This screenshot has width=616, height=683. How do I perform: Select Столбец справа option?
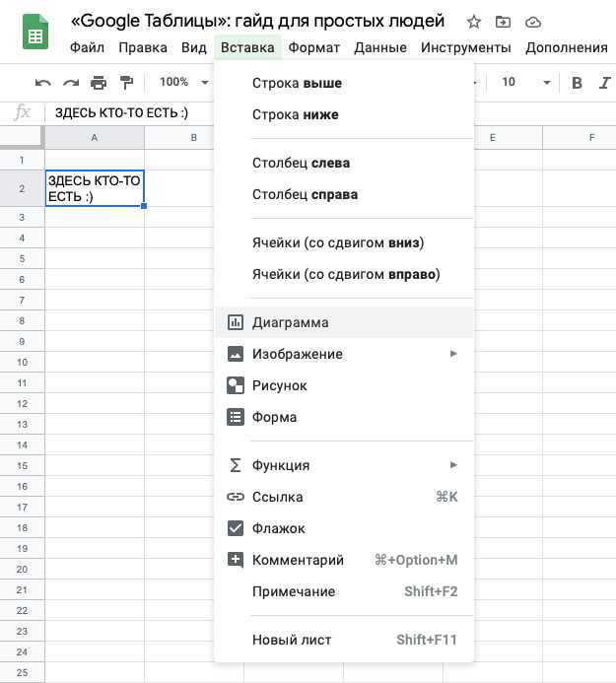click(x=344, y=194)
